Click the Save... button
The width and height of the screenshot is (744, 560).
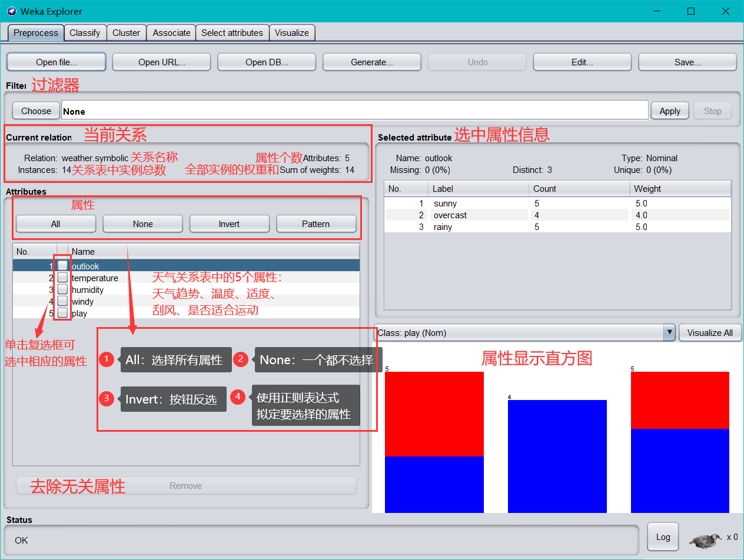click(x=687, y=62)
